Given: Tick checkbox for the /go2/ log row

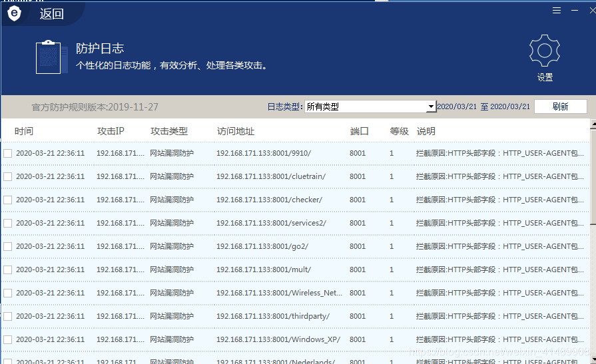Looking at the screenshot, I should click(7, 247).
